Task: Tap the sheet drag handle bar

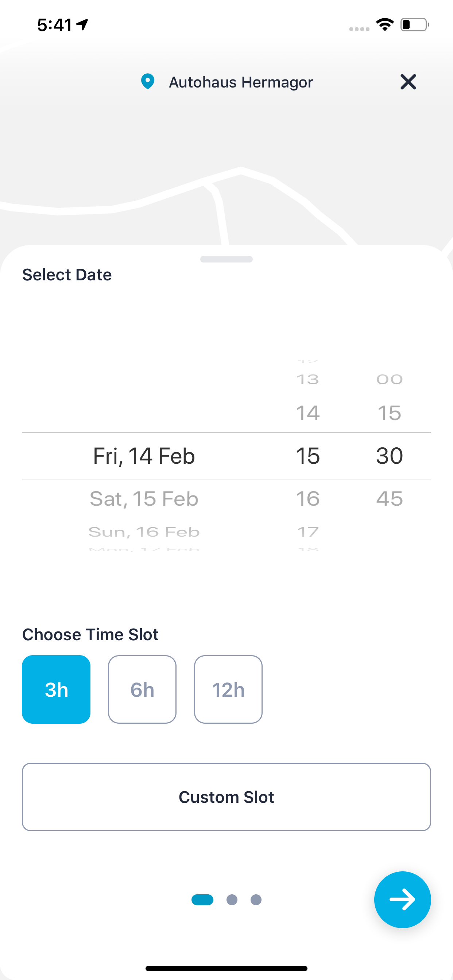Action: pyautogui.click(x=226, y=259)
